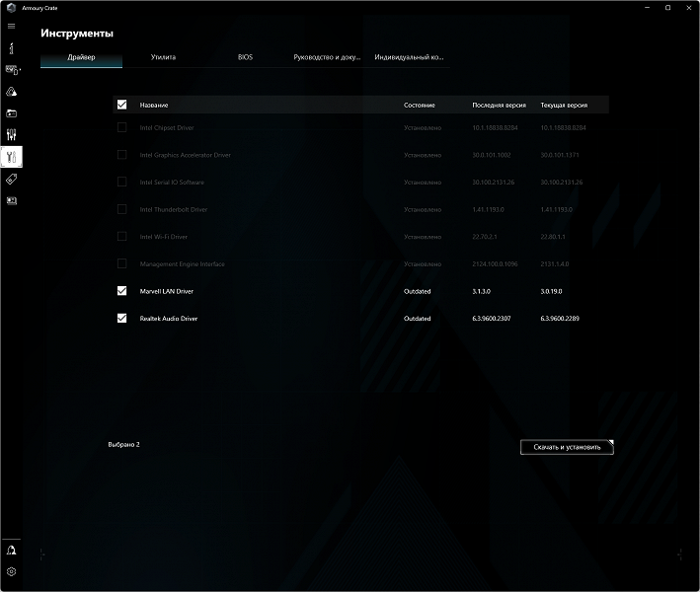
Task: Open the News icon in sidebar
Action: 11,200
